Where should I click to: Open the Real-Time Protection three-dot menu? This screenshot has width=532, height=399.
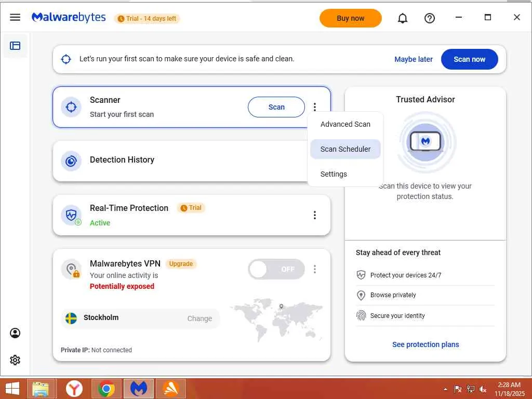pyautogui.click(x=315, y=215)
